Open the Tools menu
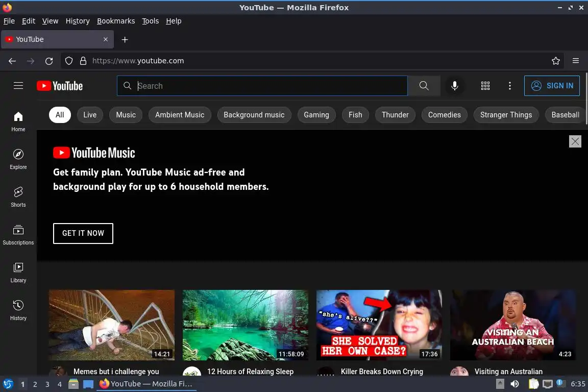Viewport: 588px width, 392px height. point(151,21)
